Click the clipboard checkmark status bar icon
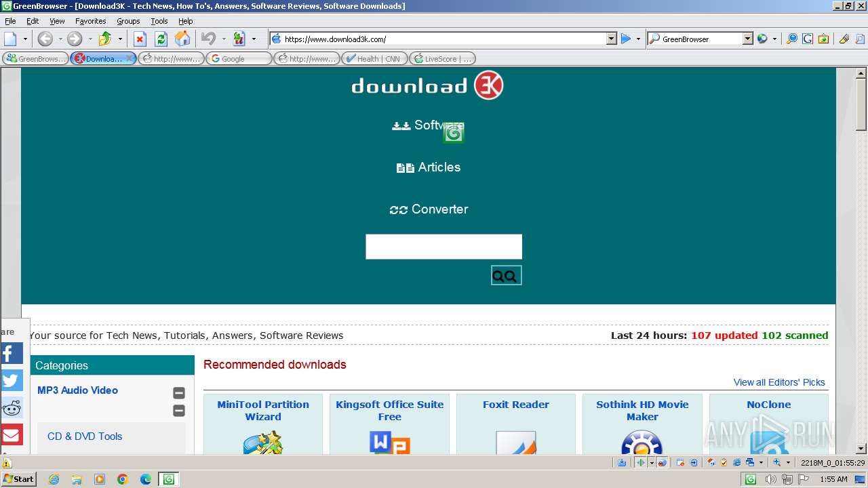 (x=724, y=463)
